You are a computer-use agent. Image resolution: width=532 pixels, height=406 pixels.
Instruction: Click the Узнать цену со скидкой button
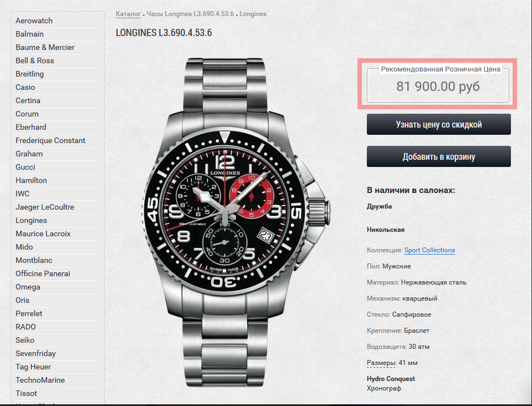click(439, 124)
